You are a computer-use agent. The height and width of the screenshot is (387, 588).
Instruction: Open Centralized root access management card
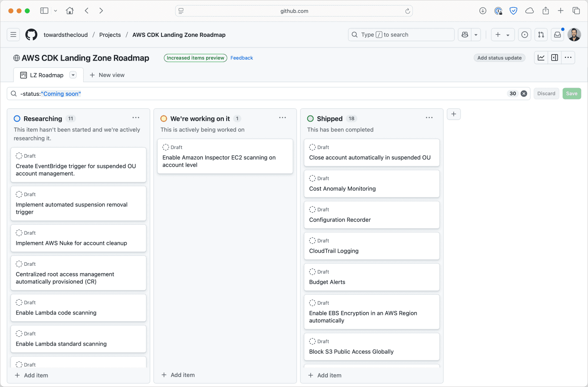click(x=78, y=273)
